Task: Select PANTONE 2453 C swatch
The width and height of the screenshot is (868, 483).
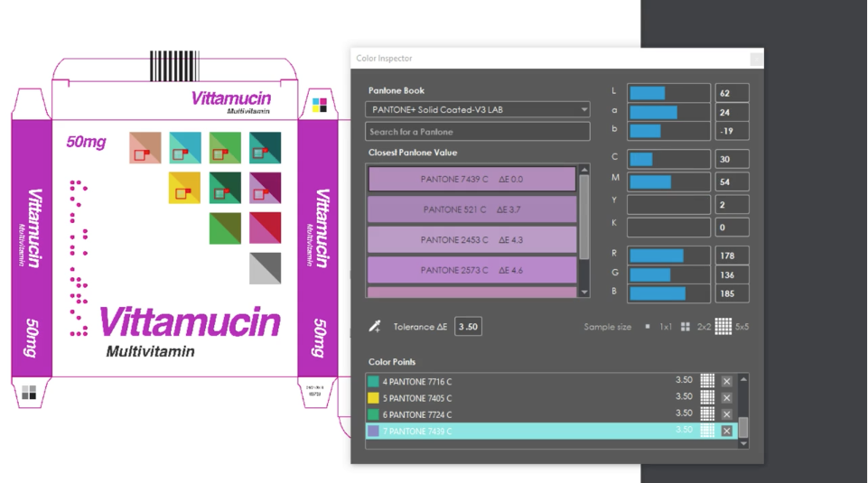Action: tap(472, 240)
